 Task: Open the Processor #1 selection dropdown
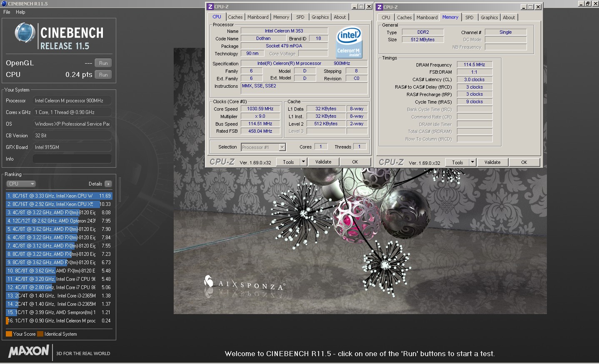[263, 147]
